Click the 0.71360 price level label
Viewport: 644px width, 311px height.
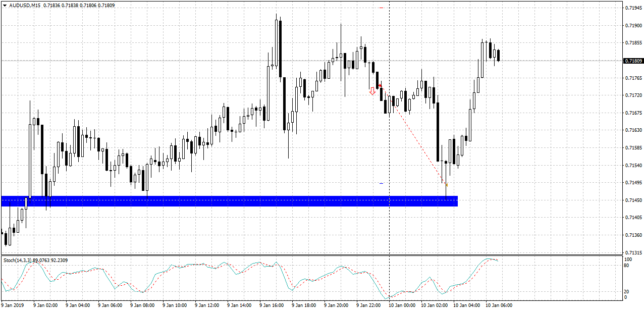click(634, 235)
